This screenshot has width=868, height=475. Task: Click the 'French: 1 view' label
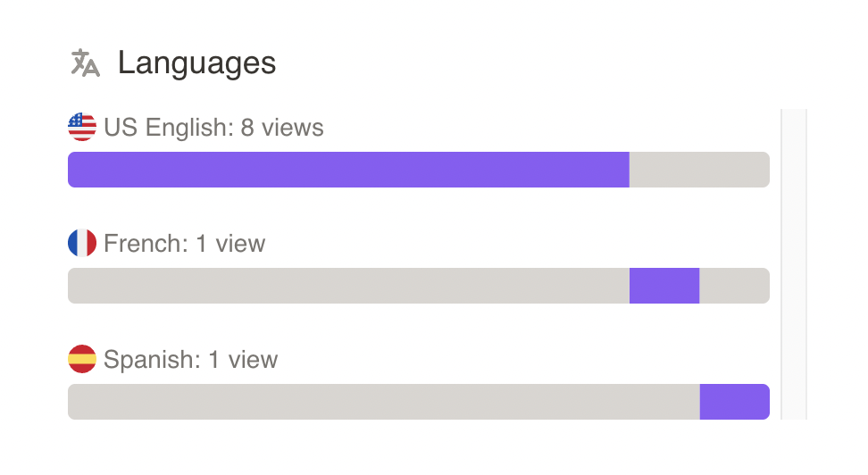[184, 244]
